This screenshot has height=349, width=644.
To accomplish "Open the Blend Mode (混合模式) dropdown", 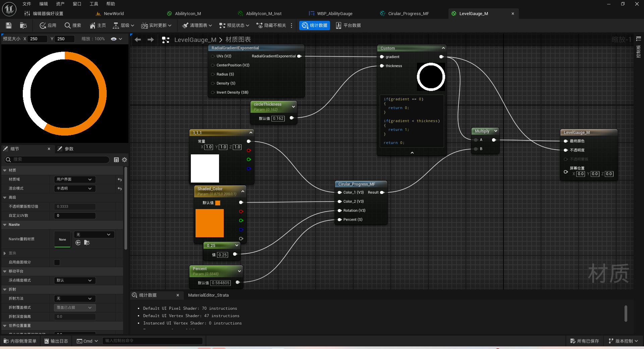I will pyautogui.click(x=75, y=189).
